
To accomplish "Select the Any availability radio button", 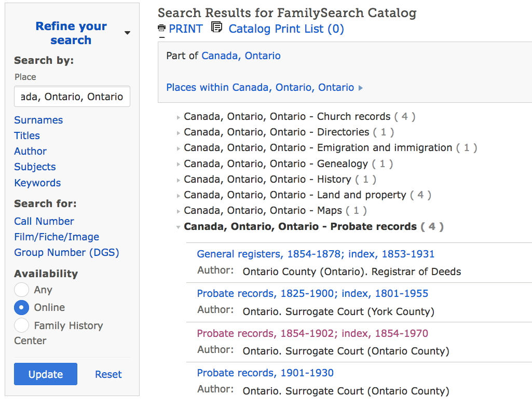I will click(22, 290).
